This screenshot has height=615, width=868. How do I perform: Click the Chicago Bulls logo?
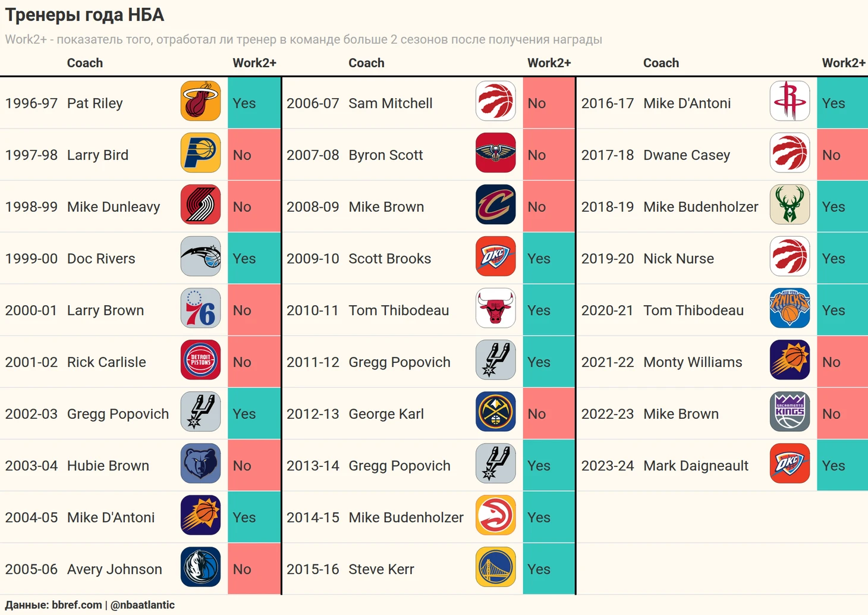(x=495, y=308)
